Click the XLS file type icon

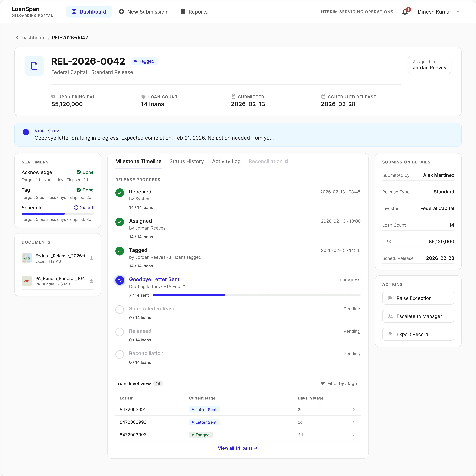[27, 258]
